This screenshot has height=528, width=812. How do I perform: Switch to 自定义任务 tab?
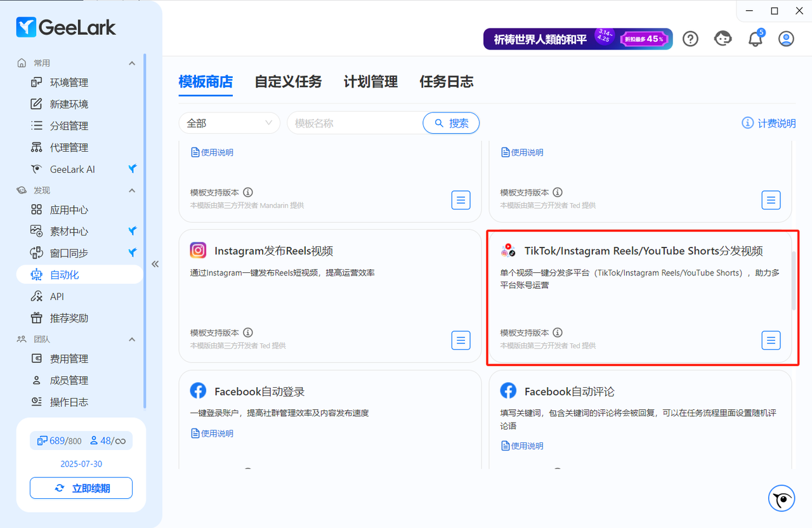tap(288, 82)
